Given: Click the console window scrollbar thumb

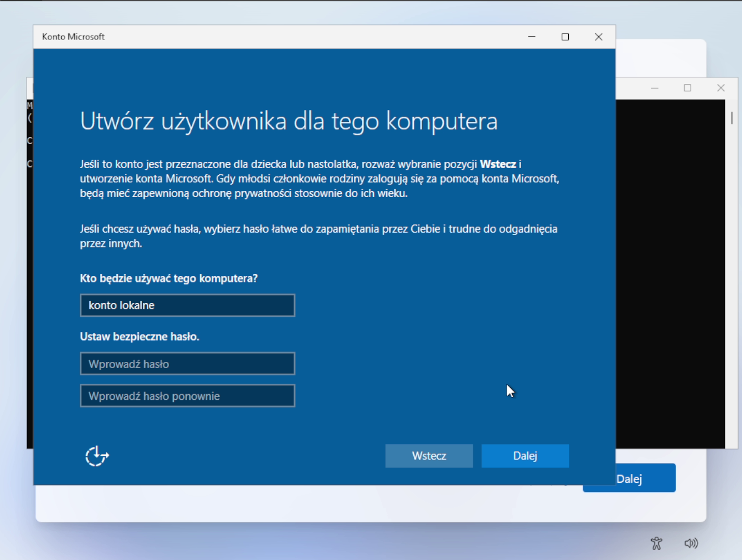Looking at the screenshot, I should [732, 118].
